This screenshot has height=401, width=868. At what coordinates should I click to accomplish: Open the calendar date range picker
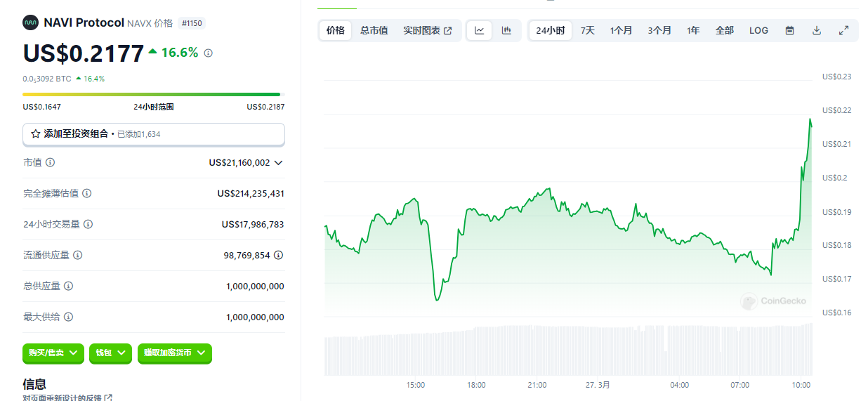pos(789,31)
